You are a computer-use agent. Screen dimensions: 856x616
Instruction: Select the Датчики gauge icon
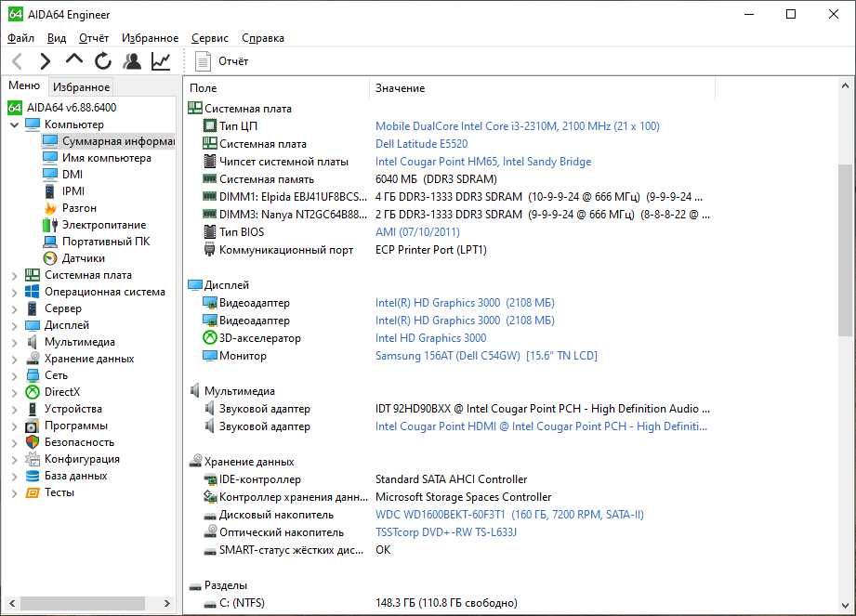(50, 258)
